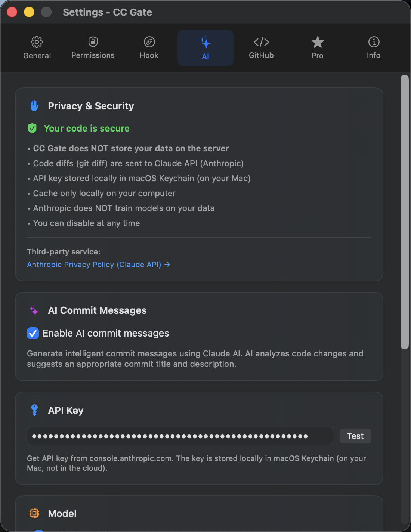The height and width of the screenshot is (532, 411).
Task: Click the Test button for the API key
Action: [355, 436]
